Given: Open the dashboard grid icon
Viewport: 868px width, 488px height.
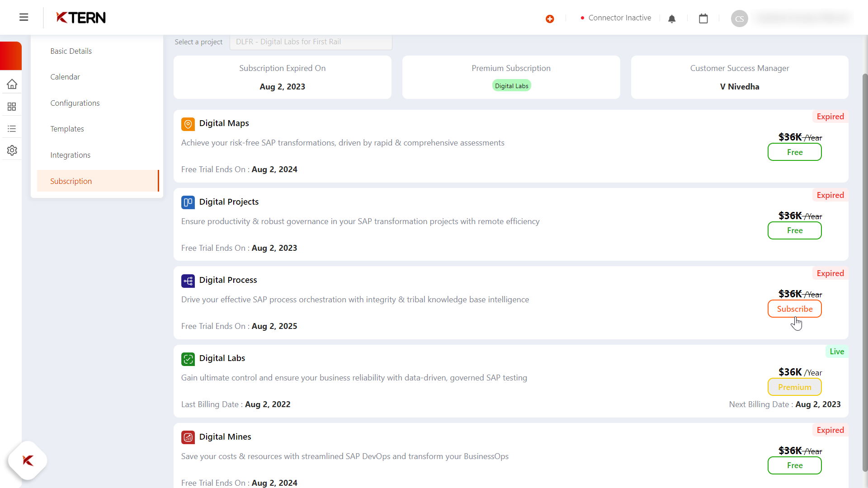Looking at the screenshot, I should click(x=12, y=107).
